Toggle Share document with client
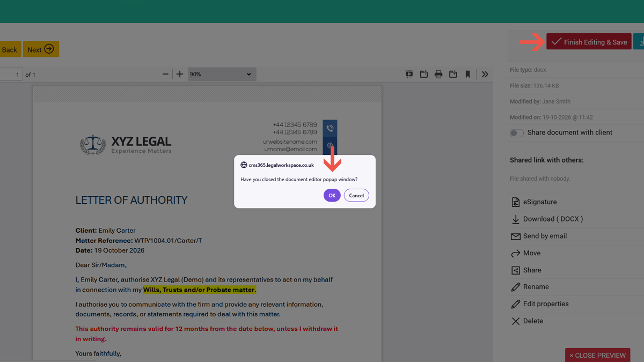 tap(516, 133)
